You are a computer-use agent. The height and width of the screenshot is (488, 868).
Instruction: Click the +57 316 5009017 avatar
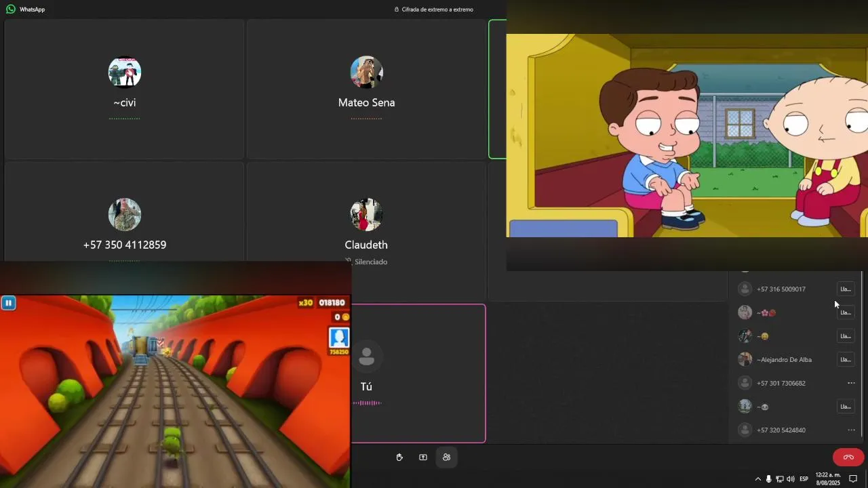[745, 289]
